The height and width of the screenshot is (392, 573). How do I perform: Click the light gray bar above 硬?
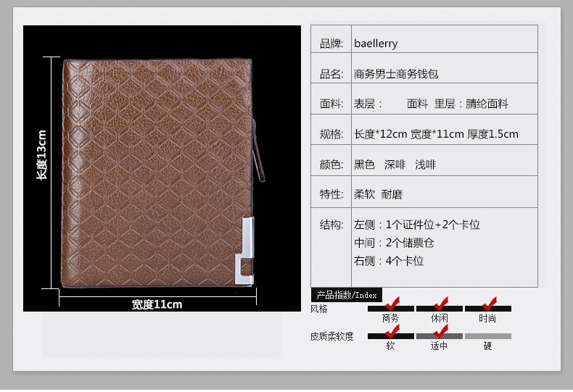[488, 336]
